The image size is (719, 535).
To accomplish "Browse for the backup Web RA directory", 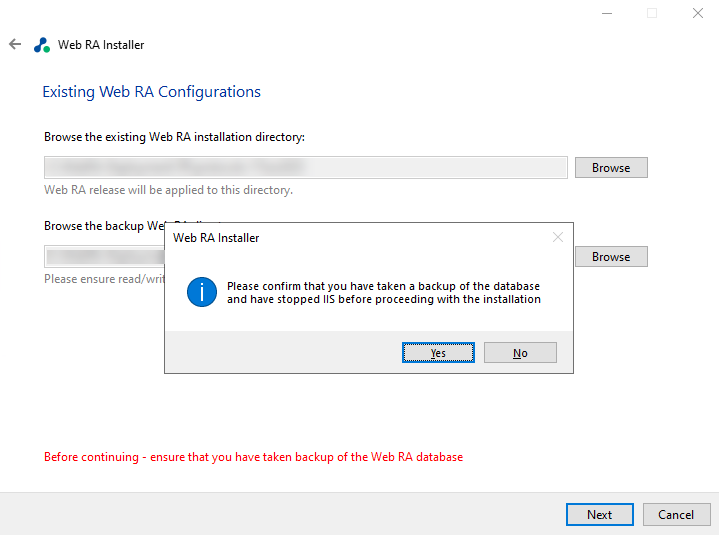I will coord(611,257).
